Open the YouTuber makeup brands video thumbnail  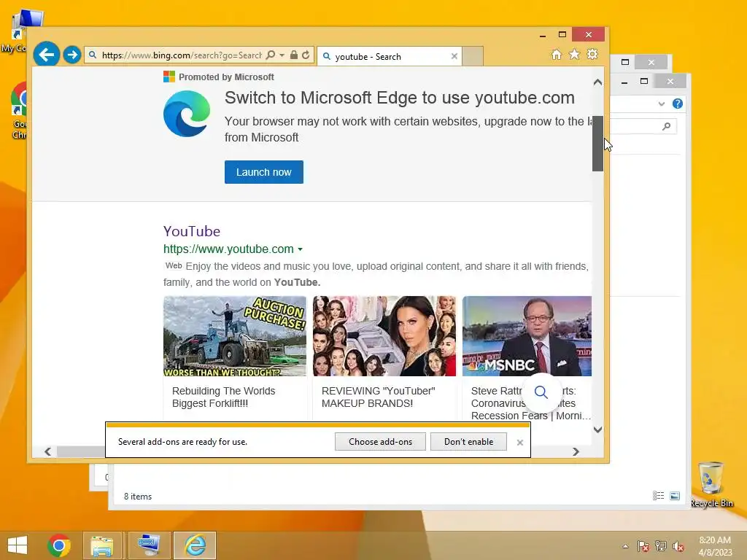pos(384,336)
